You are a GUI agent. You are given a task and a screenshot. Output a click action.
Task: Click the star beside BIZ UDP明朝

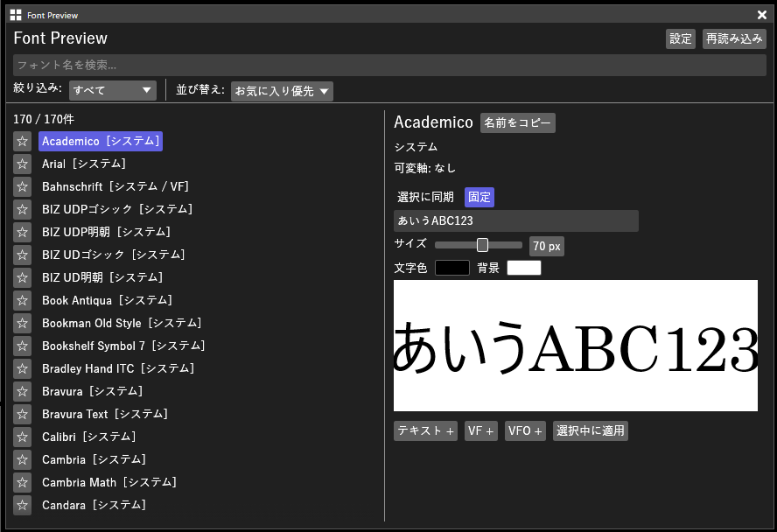pyautogui.click(x=22, y=233)
